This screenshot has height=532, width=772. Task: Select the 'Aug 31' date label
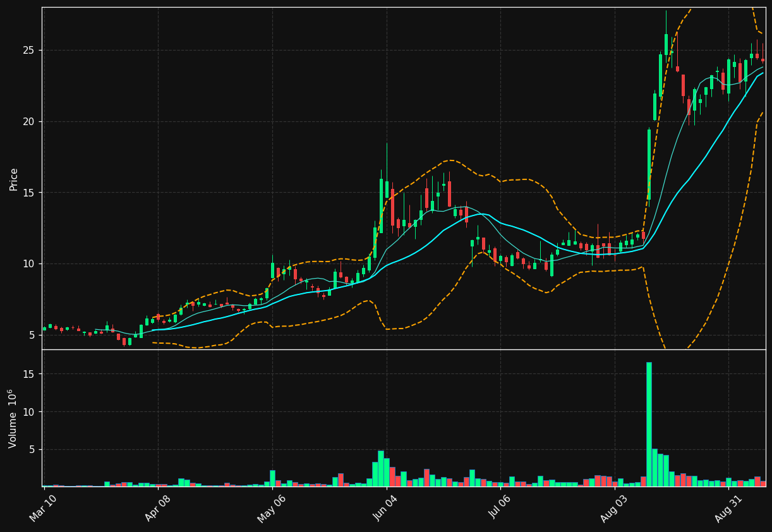(728, 509)
